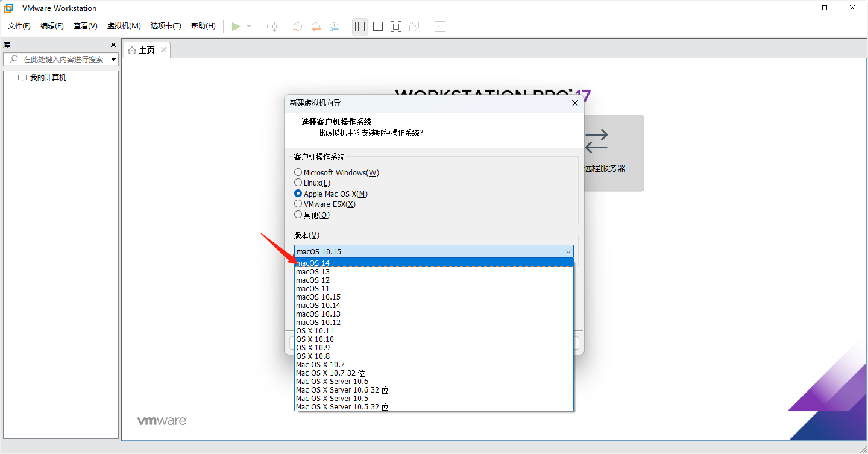Screen dimensions: 868x454
Task: Click the green Power On play icon
Action: tap(236, 27)
